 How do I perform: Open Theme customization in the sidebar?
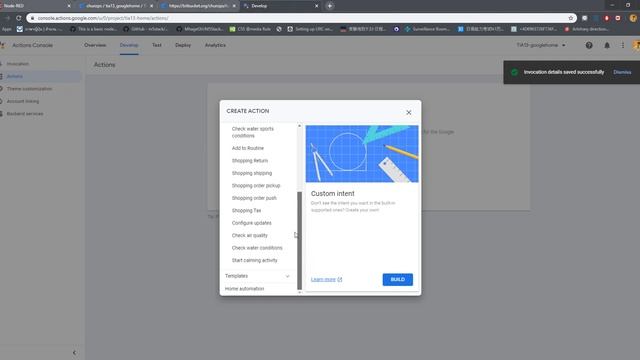(29, 89)
